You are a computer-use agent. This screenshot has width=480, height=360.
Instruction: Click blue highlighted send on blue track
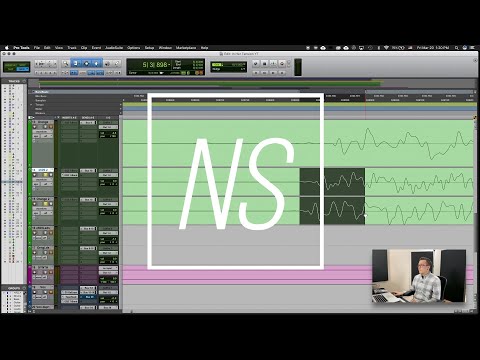[88, 297]
